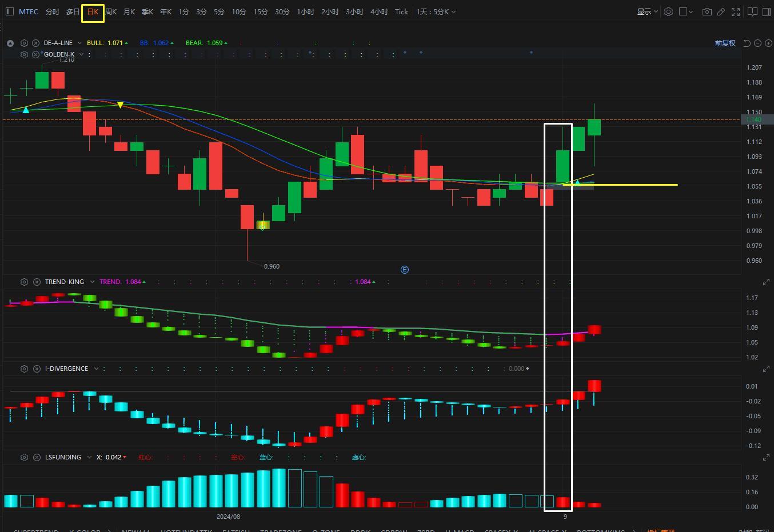Click the BULL: 1.071 value
Viewport: 774px width, 532px height.
[107, 43]
